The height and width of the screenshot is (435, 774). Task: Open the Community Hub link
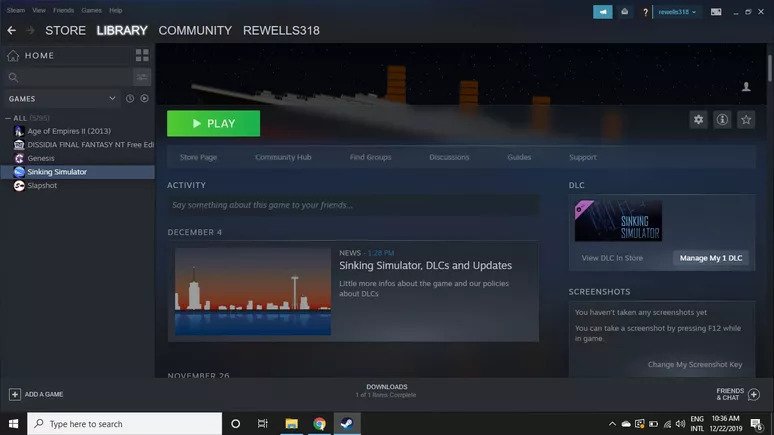coord(283,157)
